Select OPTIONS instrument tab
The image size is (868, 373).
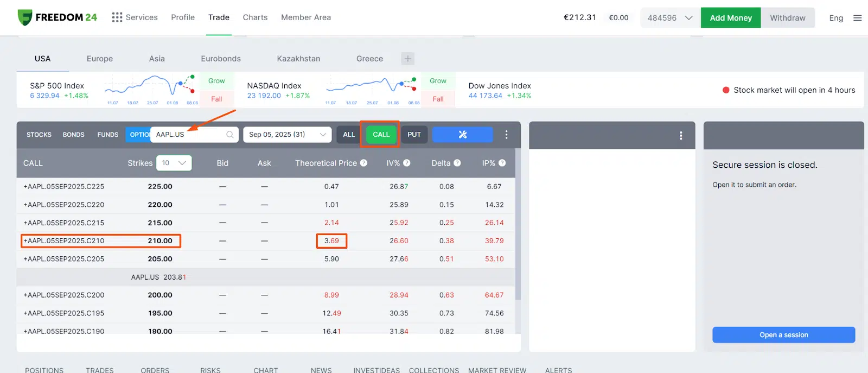click(138, 135)
